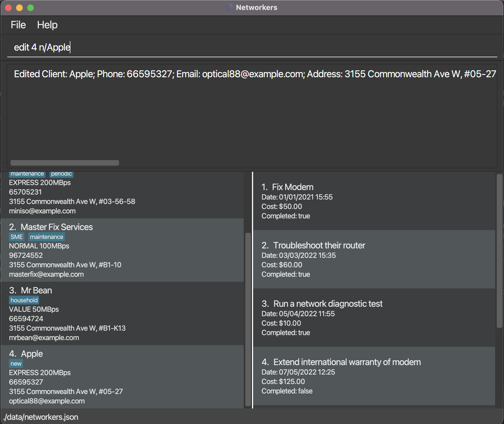Screen dimensions: 504x424
Task: Open the Help menu
Action: (x=47, y=25)
